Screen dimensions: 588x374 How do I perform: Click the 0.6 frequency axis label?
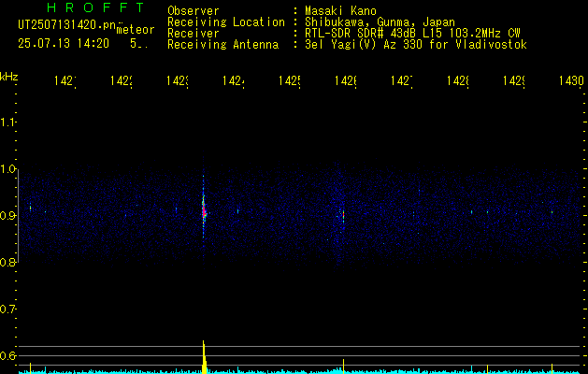pyautogui.click(x=8, y=355)
